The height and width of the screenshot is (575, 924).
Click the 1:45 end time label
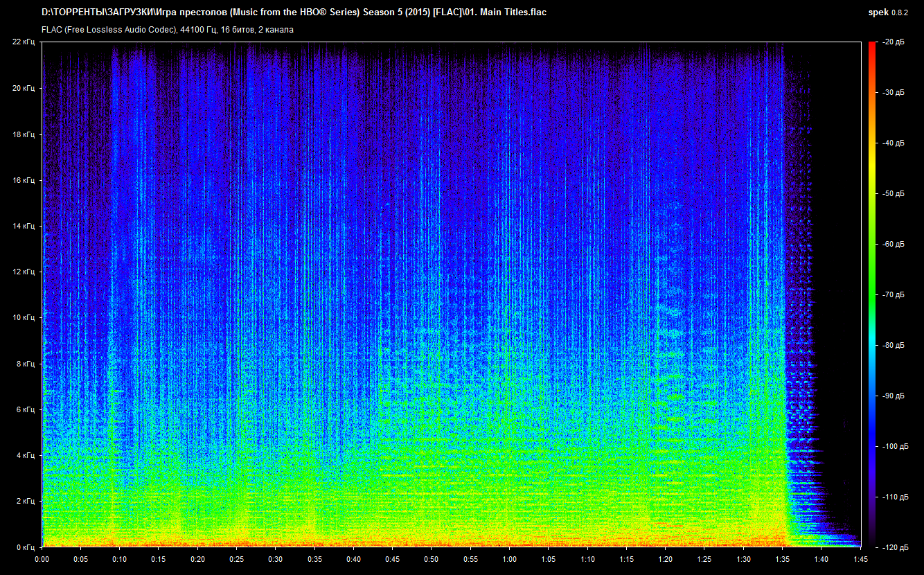point(860,558)
